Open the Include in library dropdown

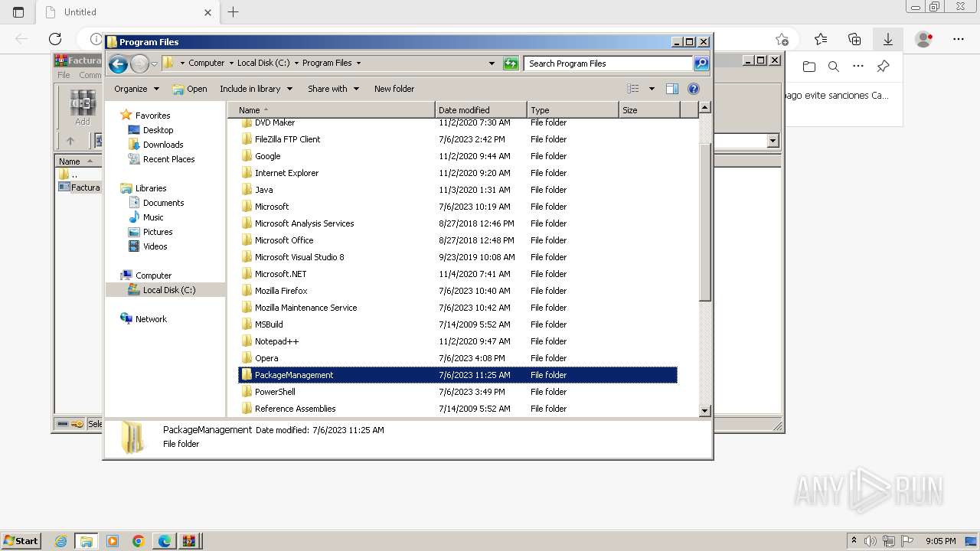(256, 89)
